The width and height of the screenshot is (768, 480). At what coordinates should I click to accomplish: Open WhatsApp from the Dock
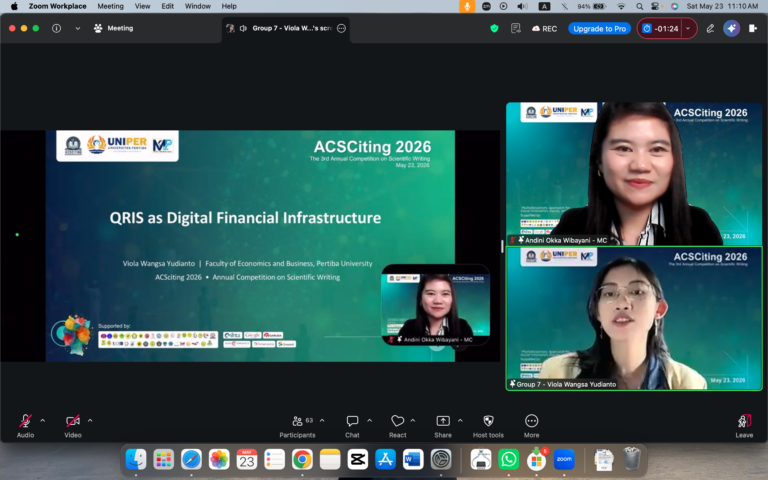tap(508, 459)
